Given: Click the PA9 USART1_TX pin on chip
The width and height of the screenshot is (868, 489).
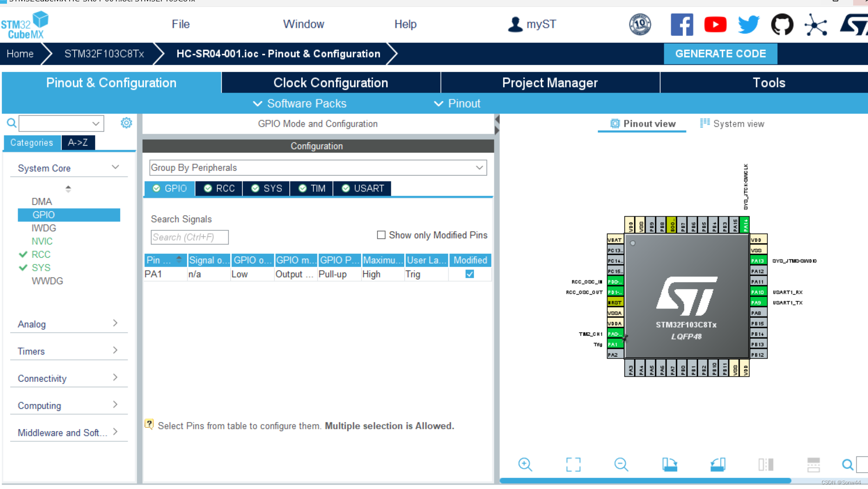Looking at the screenshot, I should click(758, 302).
